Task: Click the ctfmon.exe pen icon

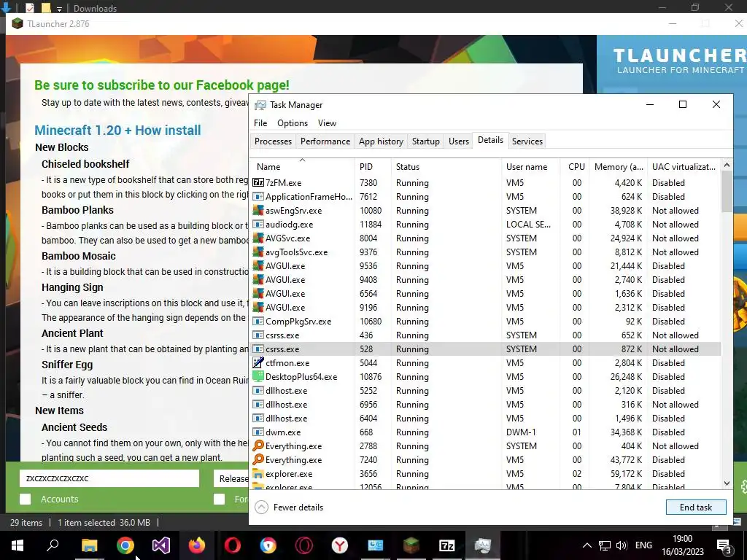Action: tap(258, 363)
